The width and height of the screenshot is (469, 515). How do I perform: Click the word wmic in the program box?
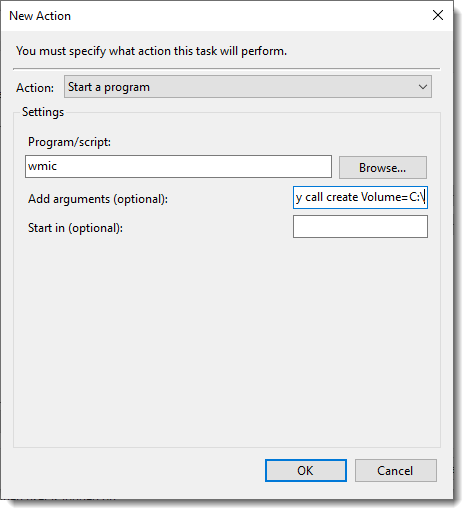[42, 166]
